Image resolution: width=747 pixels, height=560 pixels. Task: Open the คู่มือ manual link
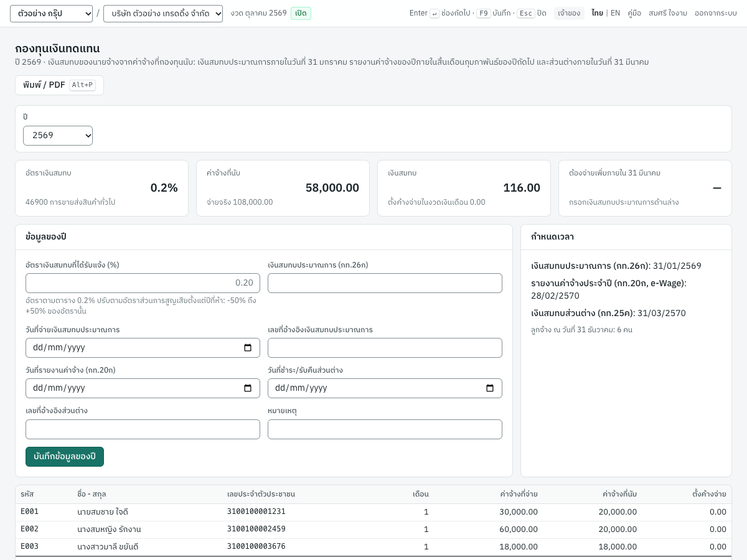point(634,13)
